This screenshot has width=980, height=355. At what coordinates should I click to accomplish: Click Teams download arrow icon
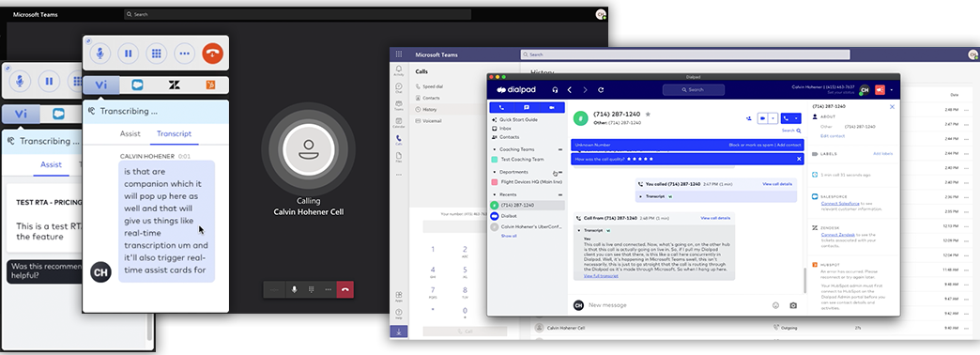399,332
